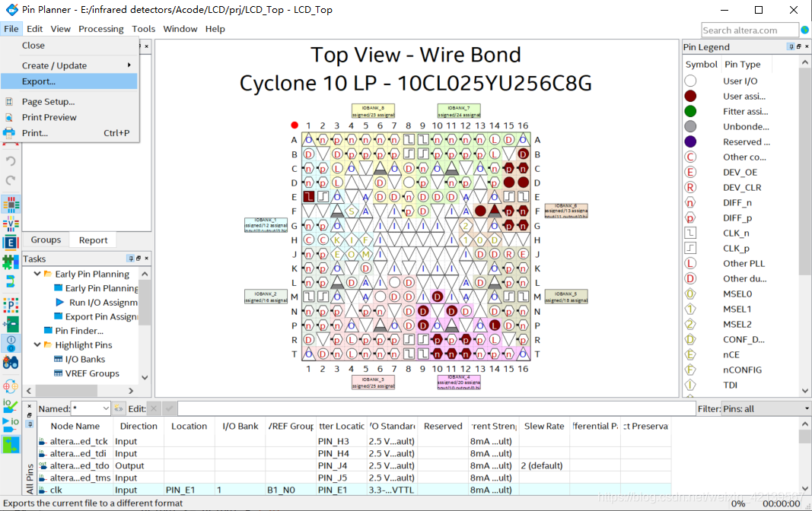Float the Pin Legend panel with its float button

[798, 46]
